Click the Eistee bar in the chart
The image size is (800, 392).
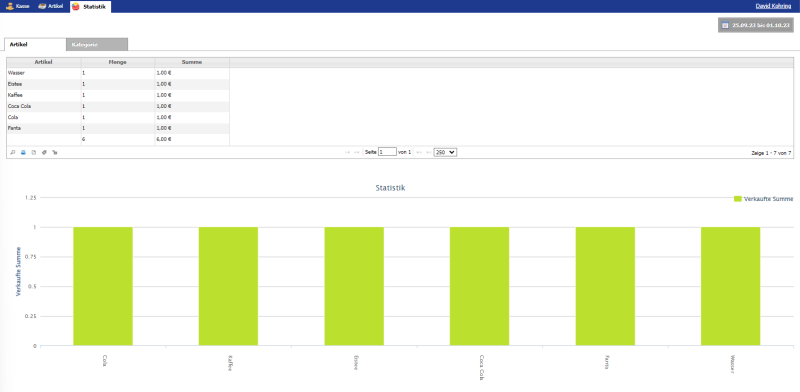pos(354,286)
